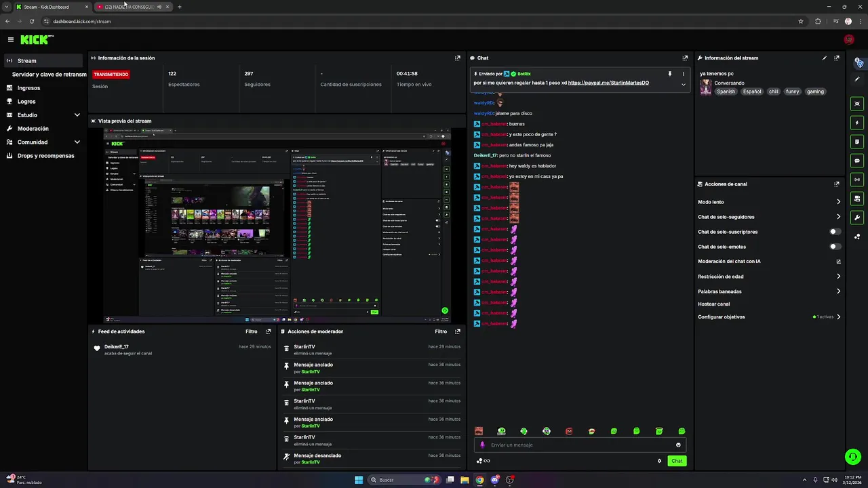Toggle Chat de solo-suscriptores switch
Screen dimensions: 868x488
[x=835, y=232]
